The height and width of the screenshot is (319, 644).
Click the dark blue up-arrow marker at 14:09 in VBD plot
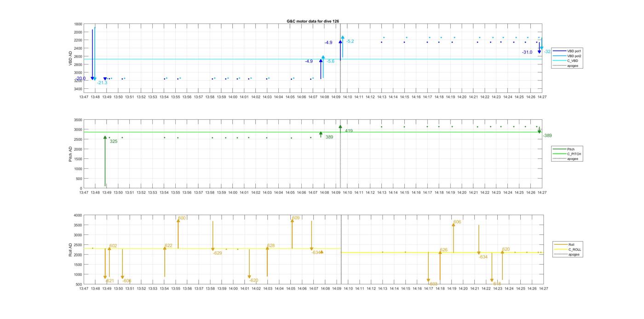(340, 42)
